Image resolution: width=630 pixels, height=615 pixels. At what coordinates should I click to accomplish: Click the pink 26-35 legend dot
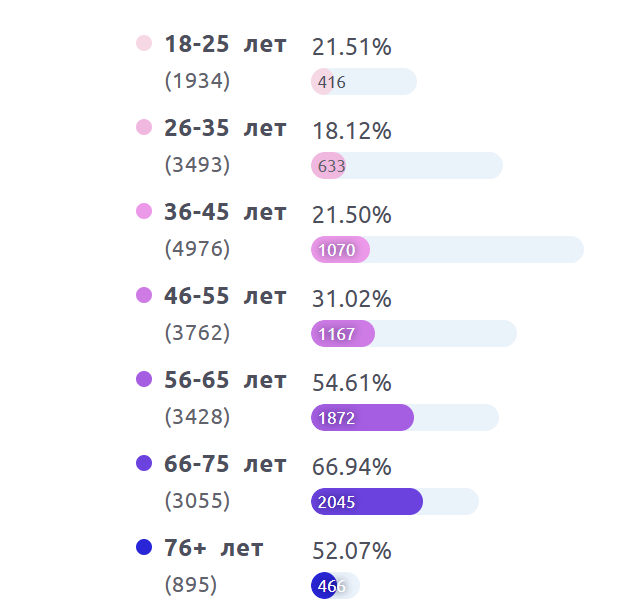click(x=143, y=127)
